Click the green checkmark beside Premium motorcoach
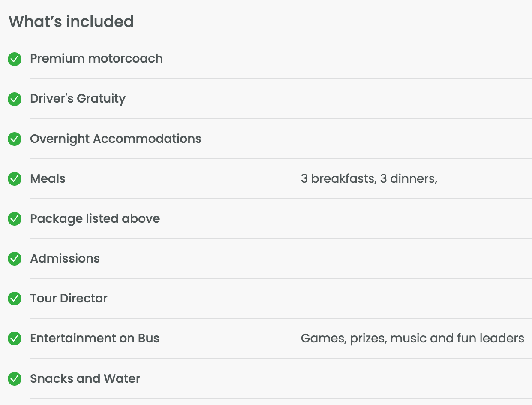This screenshot has width=532, height=405. (15, 59)
